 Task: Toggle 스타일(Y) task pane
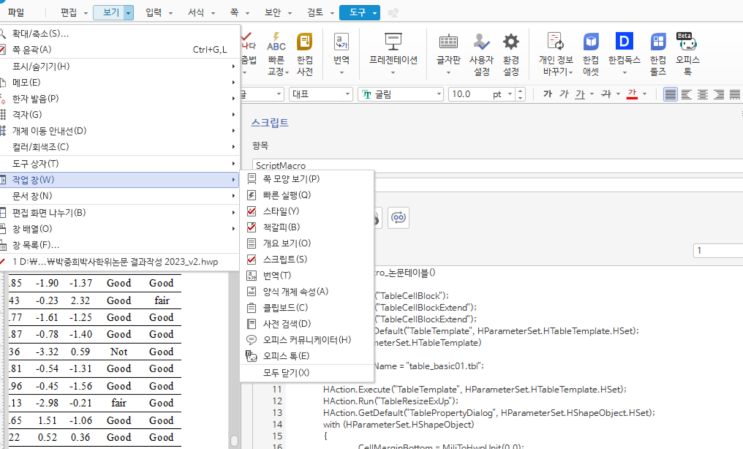coord(307,211)
